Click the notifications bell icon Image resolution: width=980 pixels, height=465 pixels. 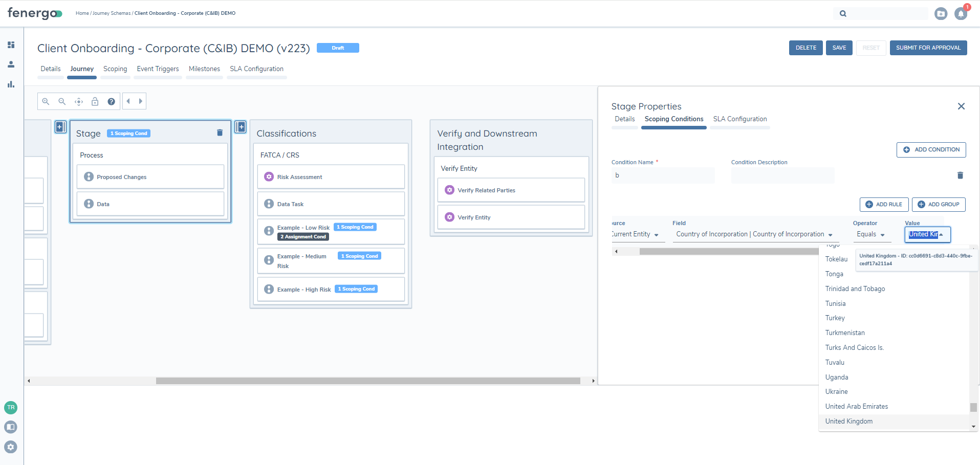961,14
